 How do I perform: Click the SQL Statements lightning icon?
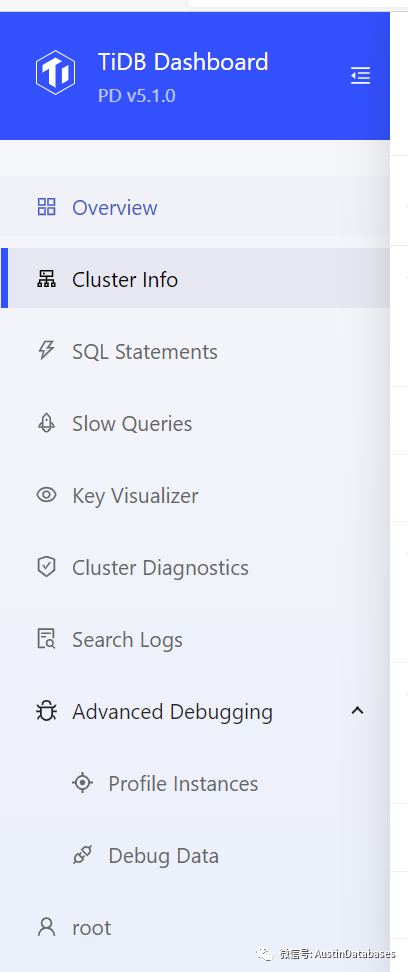[47, 351]
